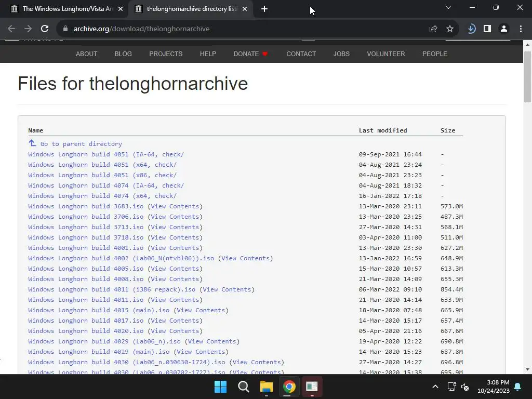Open Windows taskbar Search
The height and width of the screenshot is (399, 532).
(x=243, y=387)
